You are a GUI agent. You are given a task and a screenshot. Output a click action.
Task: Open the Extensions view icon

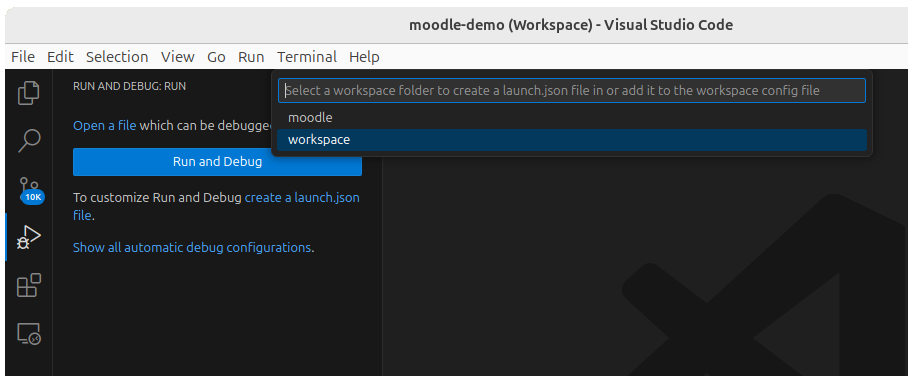[29, 285]
